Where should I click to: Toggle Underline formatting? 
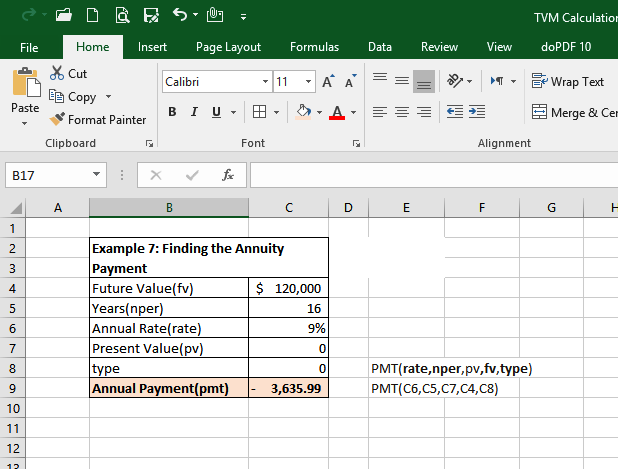click(216, 112)
